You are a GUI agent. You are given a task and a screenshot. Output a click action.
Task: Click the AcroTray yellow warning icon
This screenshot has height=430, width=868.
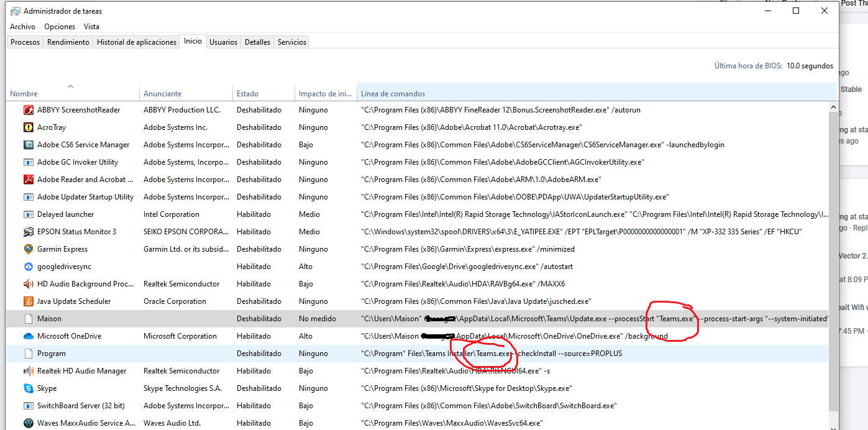click(x=28, y=127)
